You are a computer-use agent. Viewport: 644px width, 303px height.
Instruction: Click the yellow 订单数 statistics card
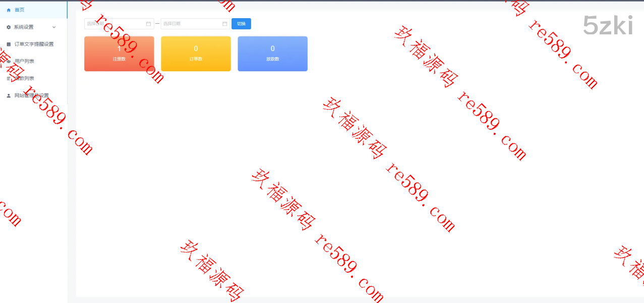click(196, 54)
